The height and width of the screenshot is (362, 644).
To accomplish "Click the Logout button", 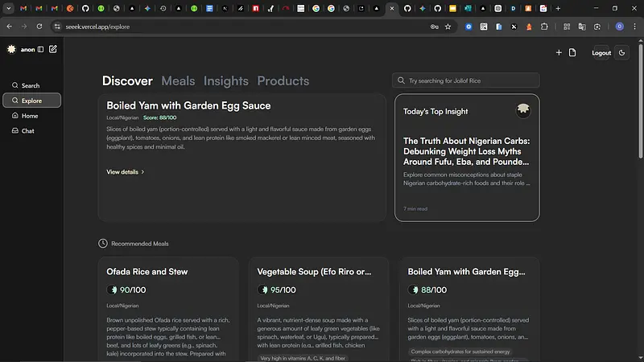I will (601, 53).
